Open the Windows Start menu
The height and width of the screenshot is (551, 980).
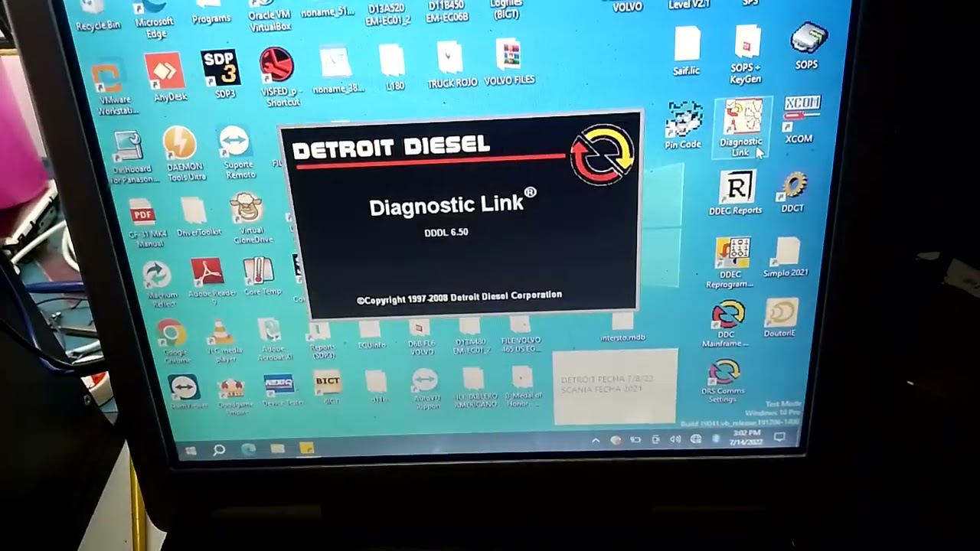point(190,450)
